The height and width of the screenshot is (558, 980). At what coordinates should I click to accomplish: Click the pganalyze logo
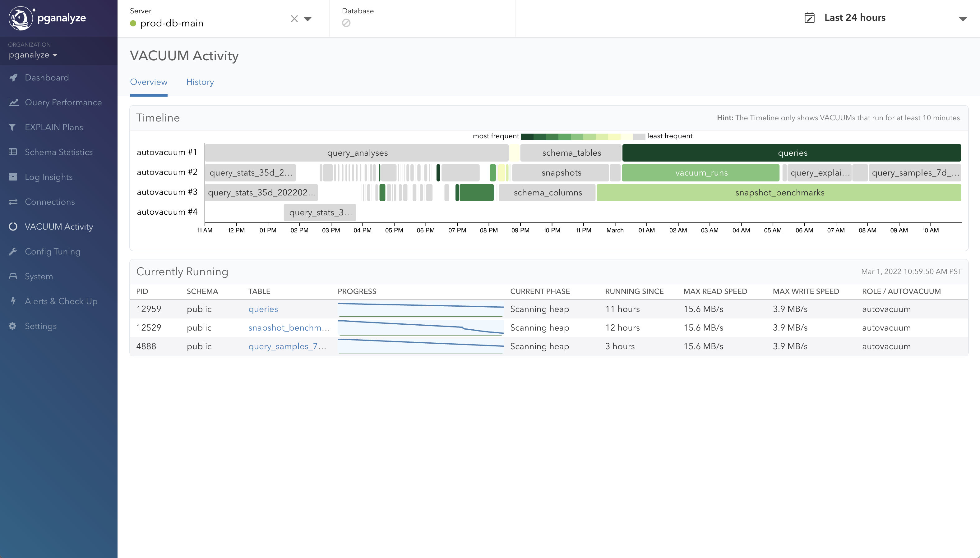click(47, 18)
